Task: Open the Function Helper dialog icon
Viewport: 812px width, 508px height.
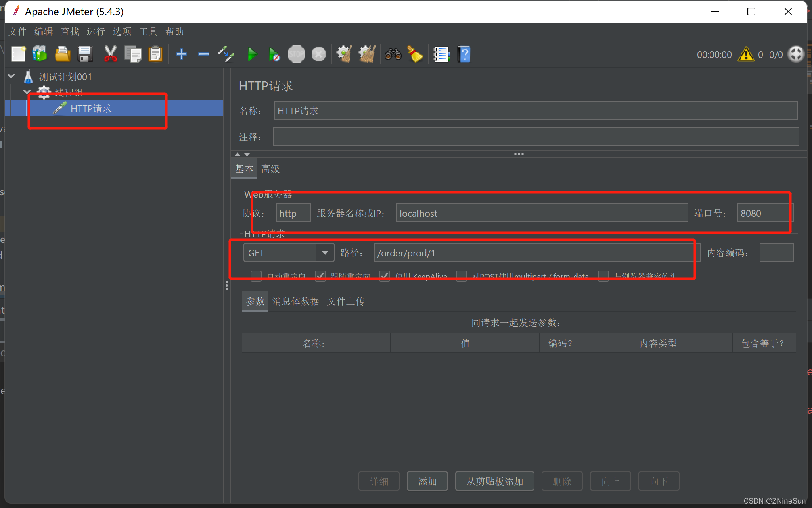Action: tap(441, 54)
